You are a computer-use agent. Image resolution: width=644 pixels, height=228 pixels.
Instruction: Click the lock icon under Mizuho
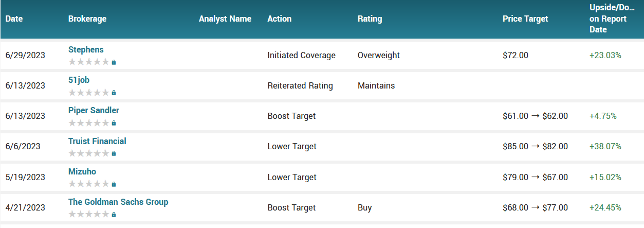[x=114, y=184]
